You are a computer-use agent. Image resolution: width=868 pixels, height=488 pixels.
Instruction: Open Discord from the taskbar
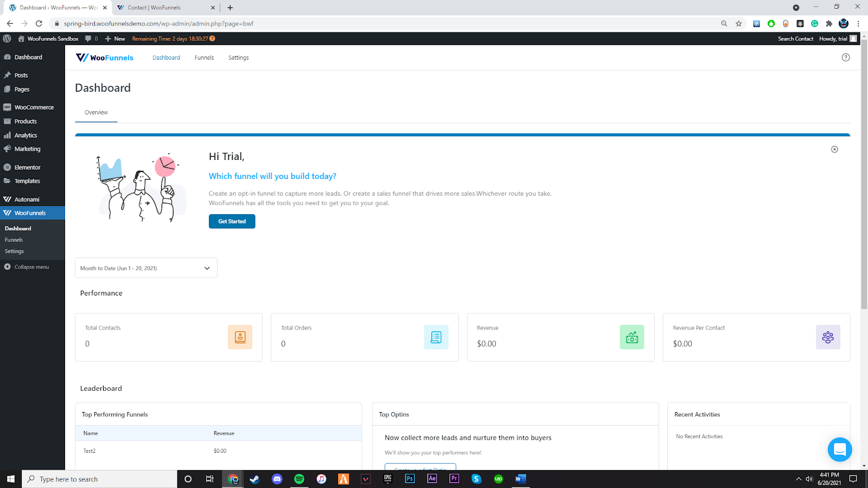277,479
